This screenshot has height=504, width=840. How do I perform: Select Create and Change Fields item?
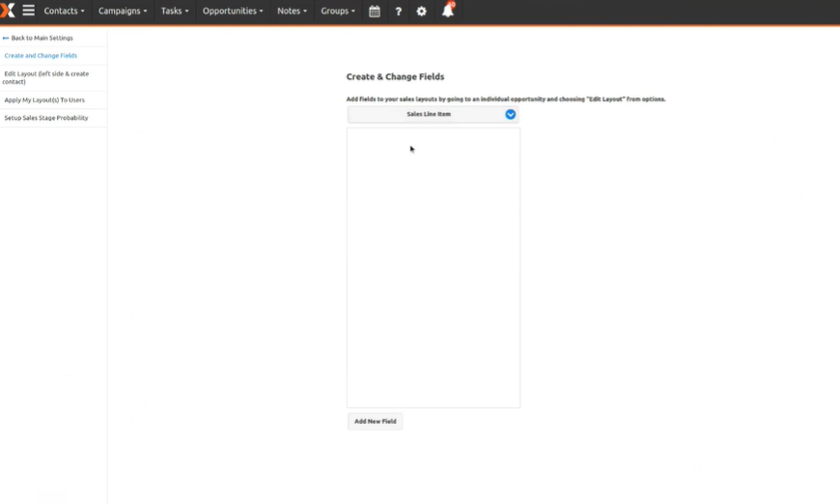(x=41, y=56)
